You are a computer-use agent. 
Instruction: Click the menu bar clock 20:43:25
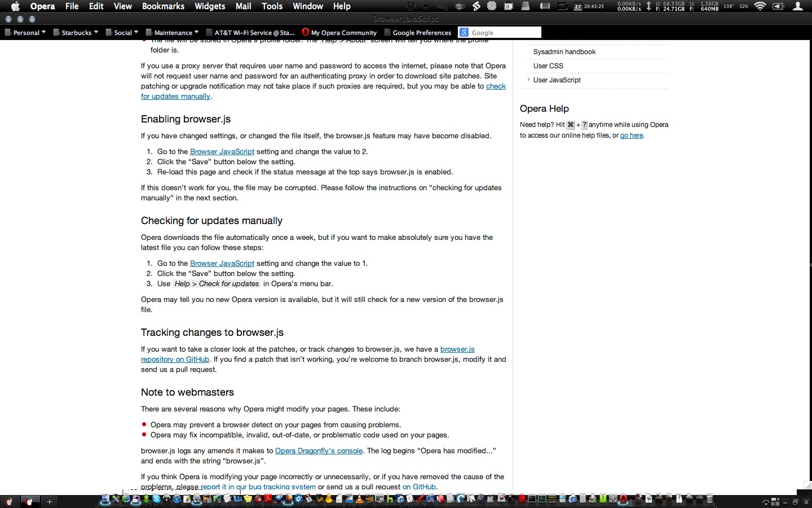(x=594, y=7)
